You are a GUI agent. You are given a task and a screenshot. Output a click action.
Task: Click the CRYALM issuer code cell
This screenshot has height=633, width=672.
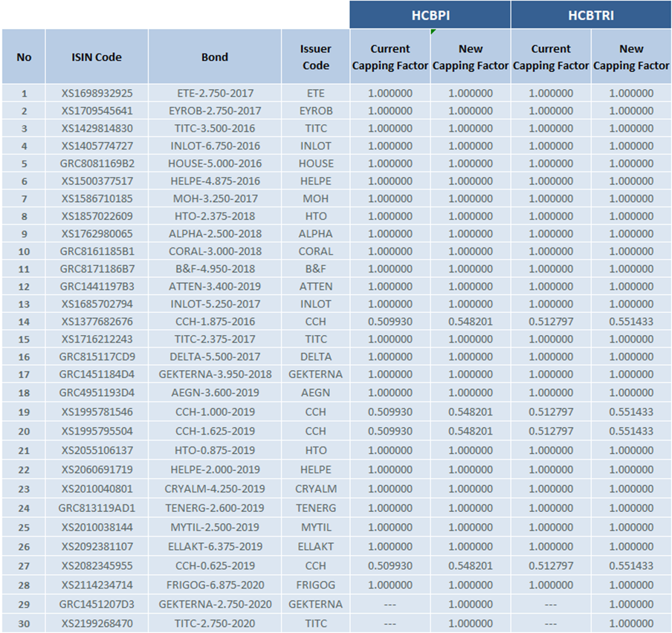pos(315,489)
